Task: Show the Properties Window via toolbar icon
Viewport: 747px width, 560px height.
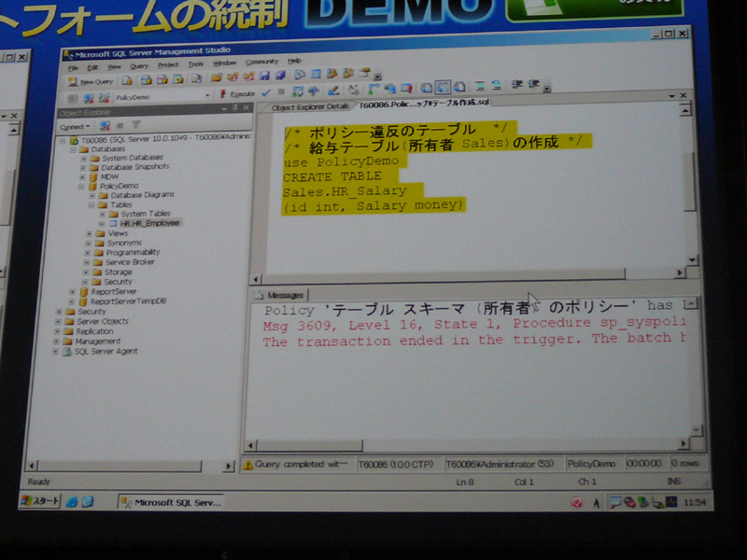Action: pyautogui.click(x=365, y=73)
